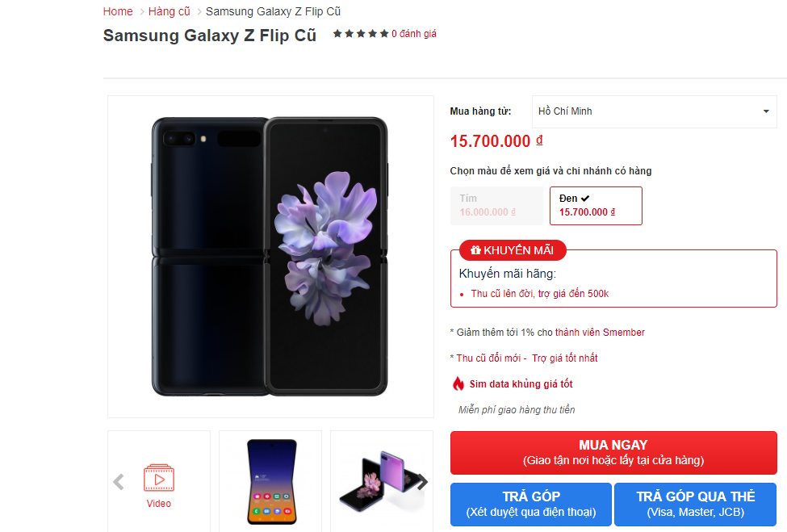Image resolution: width=787 pixels, height=532 pixels.
Task: Open the Hồ Chí Minh location dropdown
Action: click(x=654, y=111)
